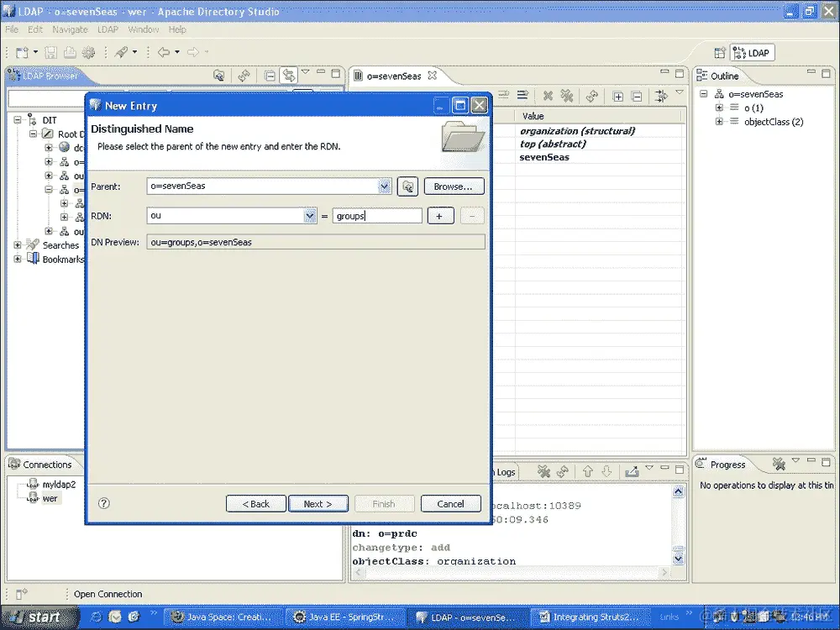Click the Next > button

pyautogui.click(x=318, y=503)
